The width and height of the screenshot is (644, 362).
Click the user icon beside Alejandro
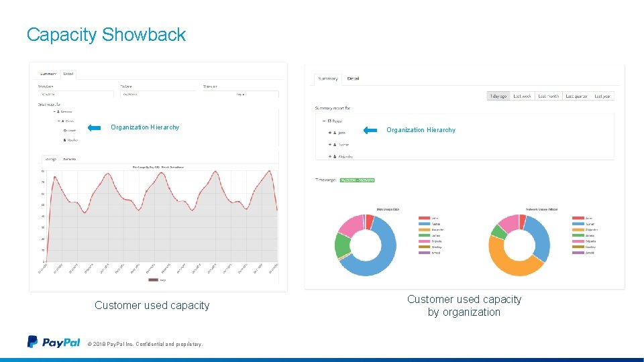pyautogui.click(x=335, y=157)
